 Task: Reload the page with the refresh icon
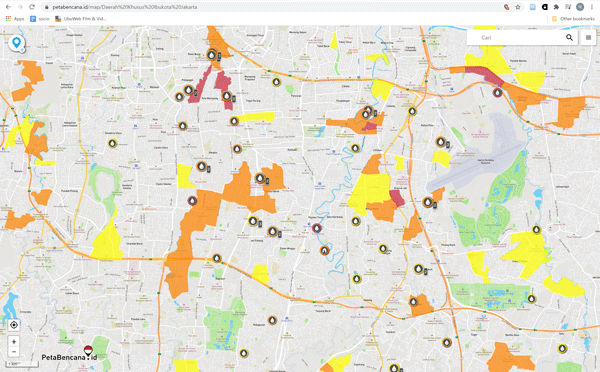pos(32,7)
